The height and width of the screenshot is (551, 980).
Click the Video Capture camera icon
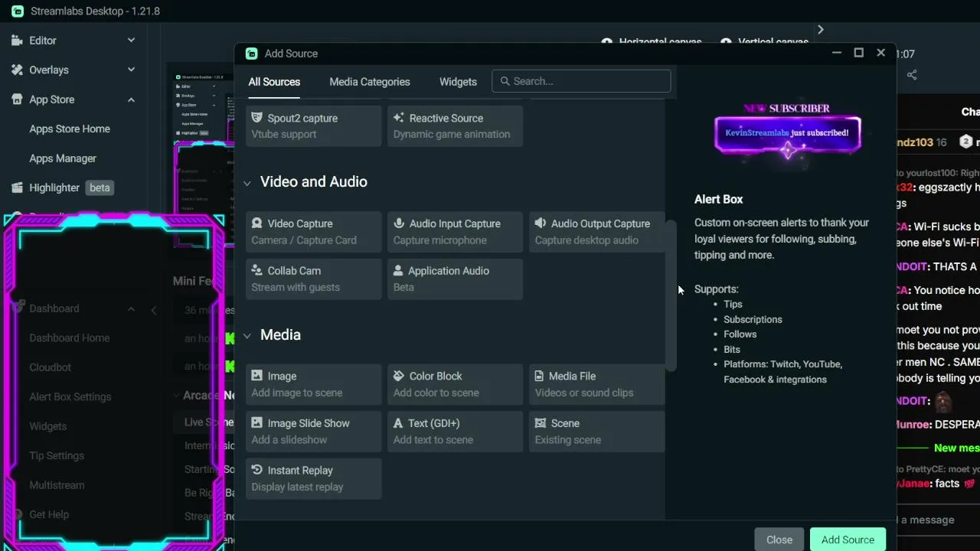click(257, 223)
